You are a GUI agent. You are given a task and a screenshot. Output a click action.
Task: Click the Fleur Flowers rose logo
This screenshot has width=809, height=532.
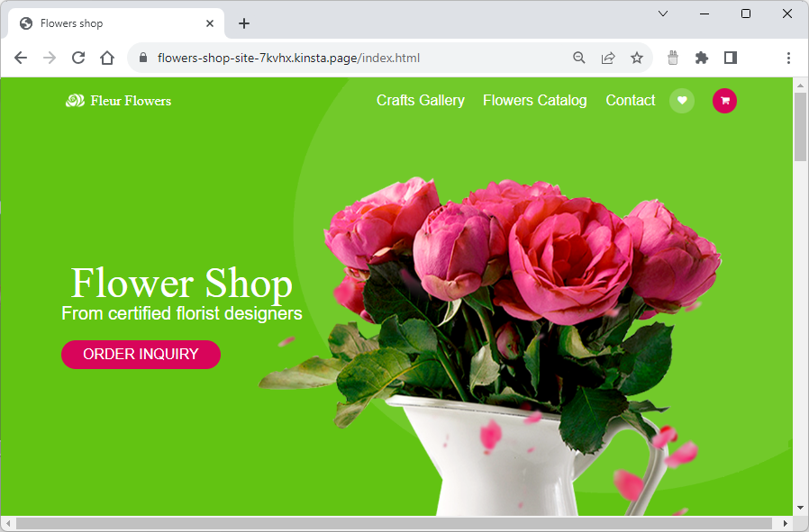[74, 100]
